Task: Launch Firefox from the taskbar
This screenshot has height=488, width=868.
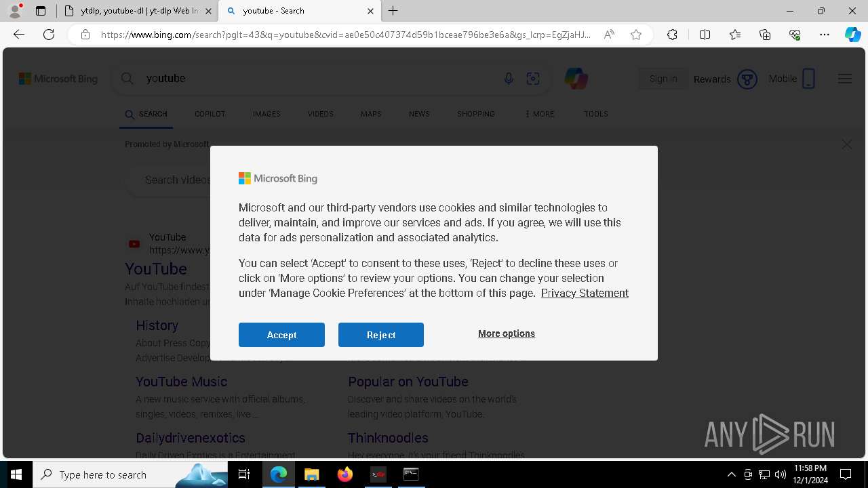Action: (344, 474)
